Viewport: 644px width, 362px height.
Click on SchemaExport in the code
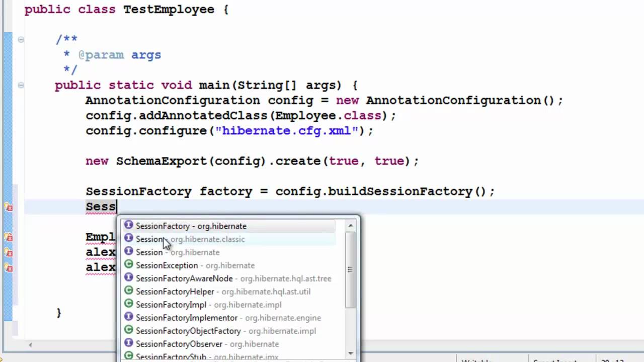click(x=162, y=161)
